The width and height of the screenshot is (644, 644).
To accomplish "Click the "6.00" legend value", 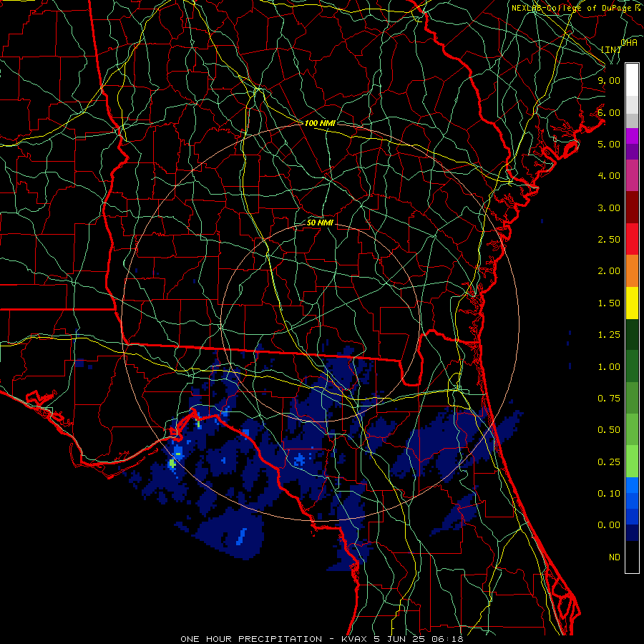I will 609,112.
